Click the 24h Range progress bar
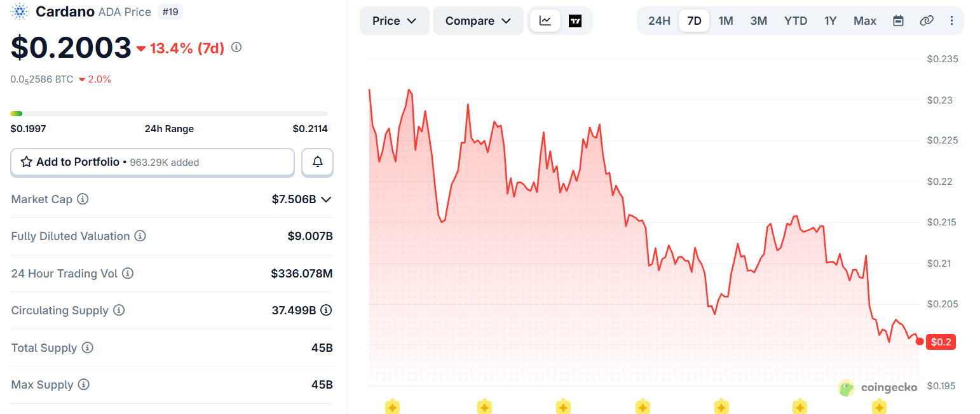This screenshot has height=414, width=980. [x=169, y=114]
